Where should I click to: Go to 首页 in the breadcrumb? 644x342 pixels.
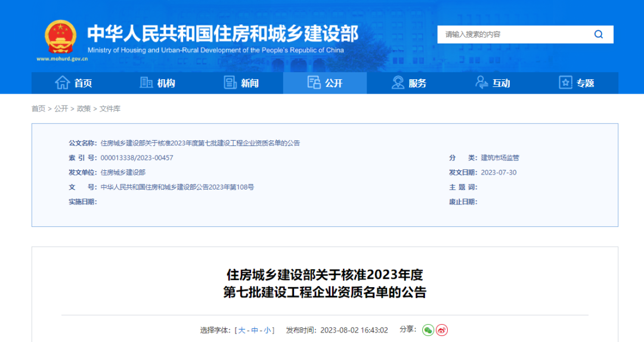(38, 108)
